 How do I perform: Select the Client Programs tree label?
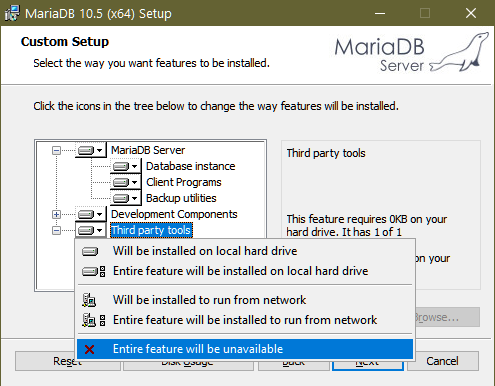coord(184,182)
